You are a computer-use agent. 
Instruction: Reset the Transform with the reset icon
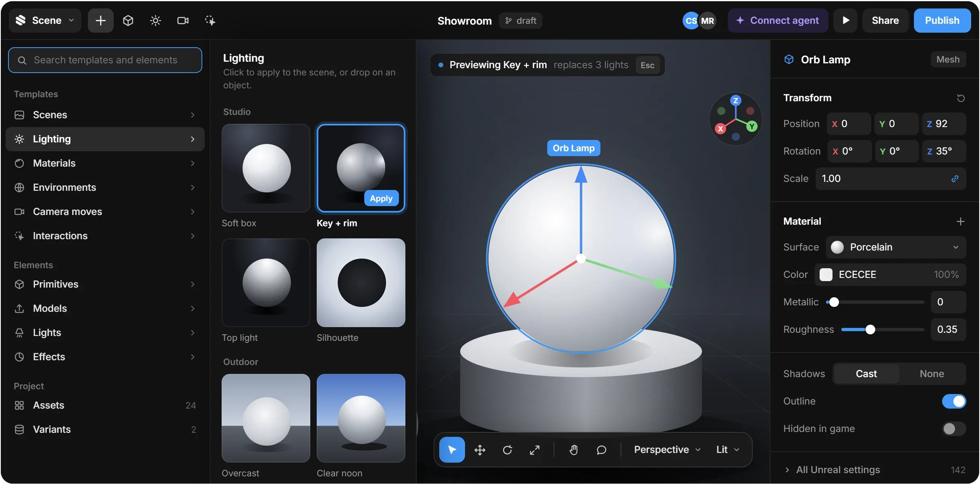pos(961,98)
